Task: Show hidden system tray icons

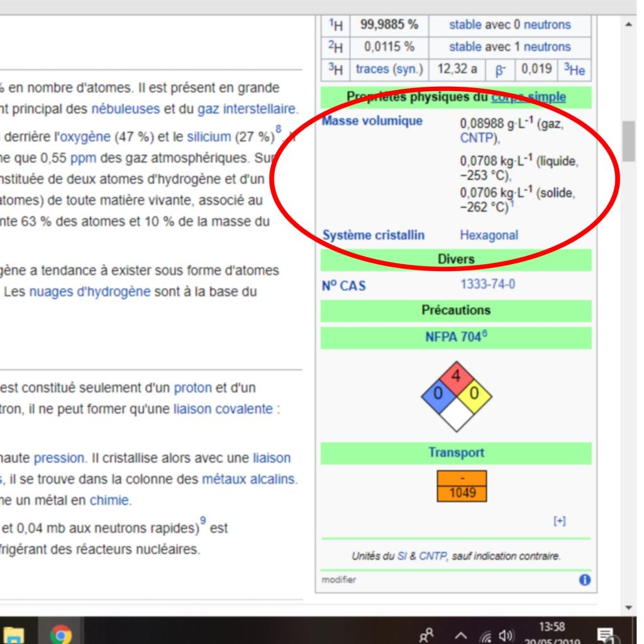Action: point(461,636)
